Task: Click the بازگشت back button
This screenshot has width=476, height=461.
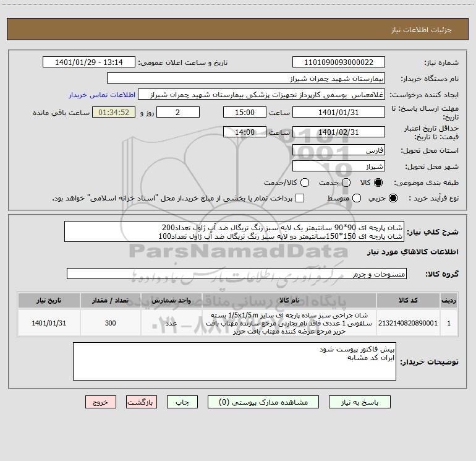Action: pos(142,402)
